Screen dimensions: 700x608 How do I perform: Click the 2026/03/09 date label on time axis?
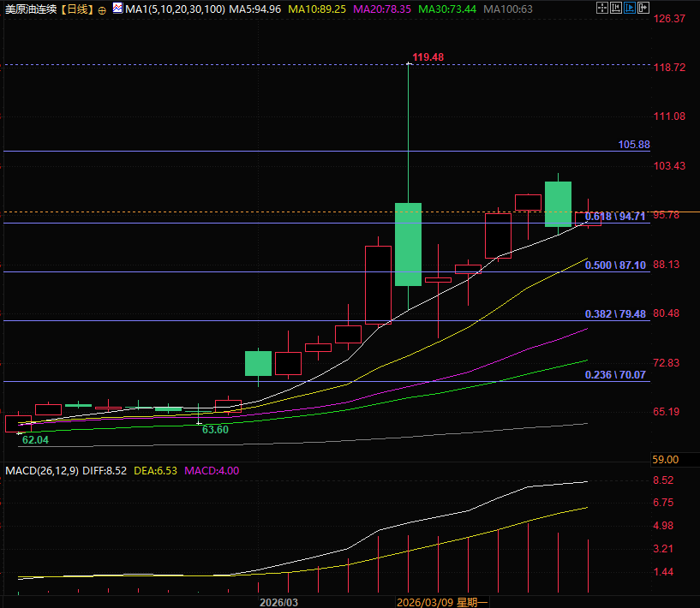(x=425, y=601)
